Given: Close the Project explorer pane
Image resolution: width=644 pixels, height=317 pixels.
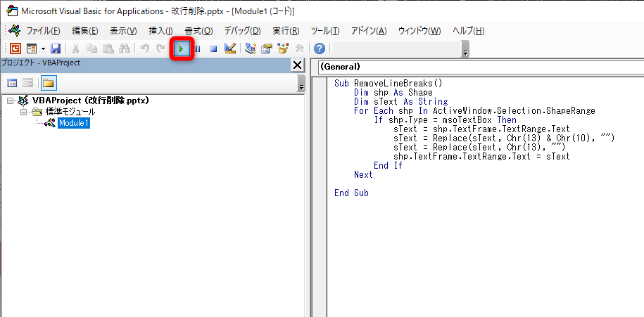Looking at the screenshot, I should point(297,65).
